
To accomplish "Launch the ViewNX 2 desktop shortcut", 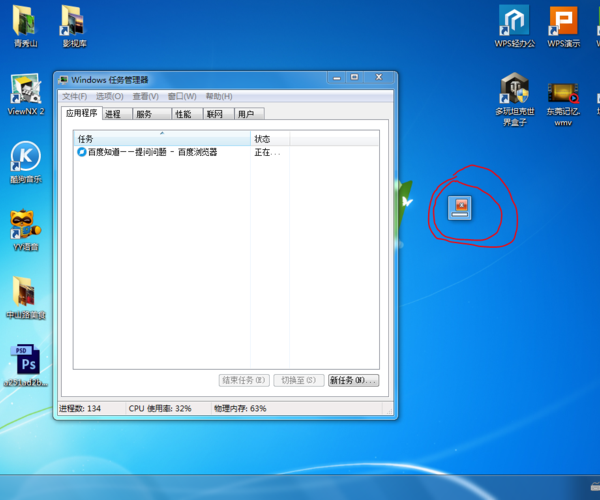I will pos(26,91).
